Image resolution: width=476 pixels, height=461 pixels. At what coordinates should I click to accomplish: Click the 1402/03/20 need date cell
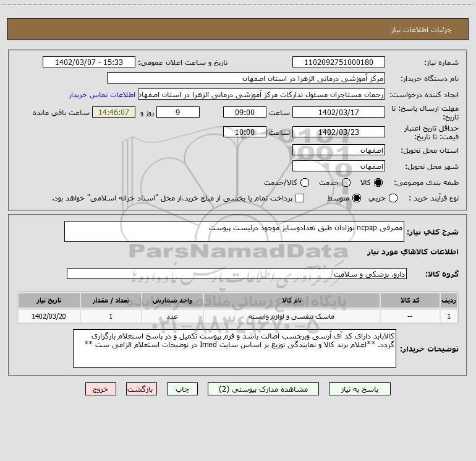[x=49, y=316]
